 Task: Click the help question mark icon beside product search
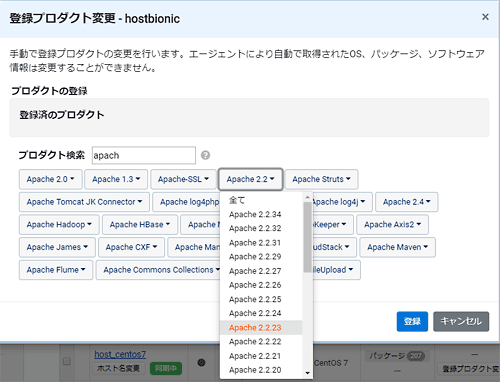pos(205,155)
